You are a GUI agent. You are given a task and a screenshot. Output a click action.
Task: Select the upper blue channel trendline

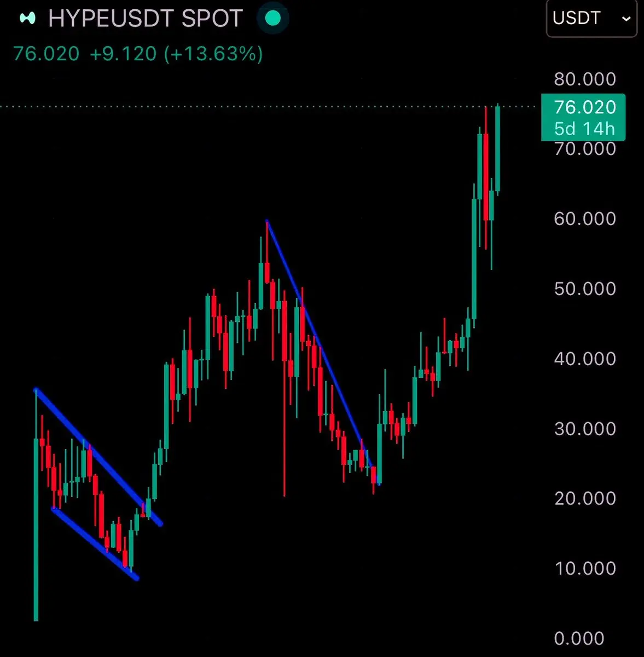98,457
